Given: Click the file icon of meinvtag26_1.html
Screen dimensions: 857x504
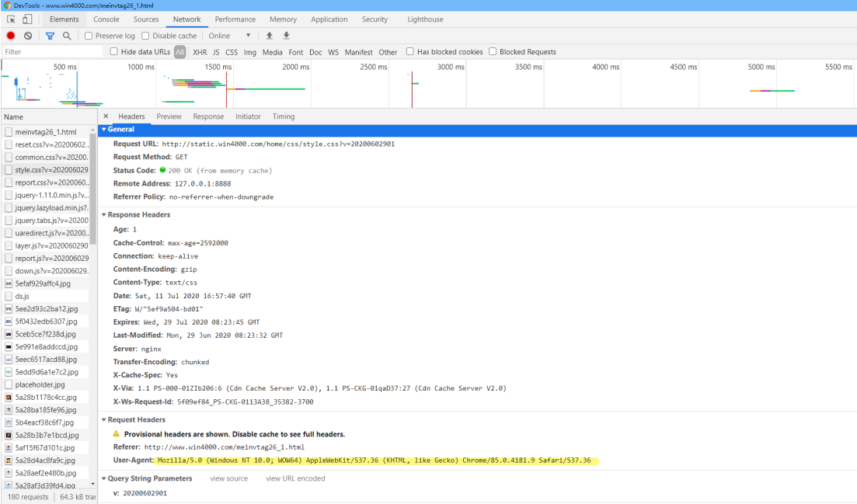Looking at the screenshot, I should tap(9, 131).
